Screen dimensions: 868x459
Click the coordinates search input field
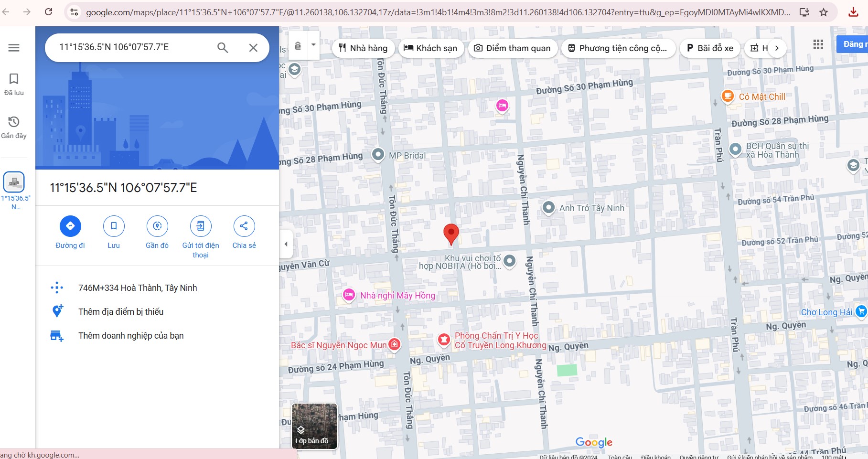click(134, 47)
